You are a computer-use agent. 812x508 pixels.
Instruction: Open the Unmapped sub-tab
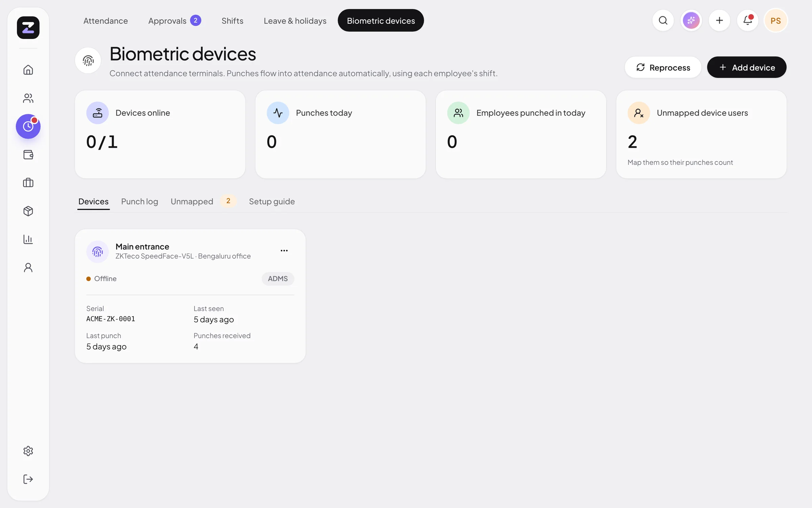(203, 202)
